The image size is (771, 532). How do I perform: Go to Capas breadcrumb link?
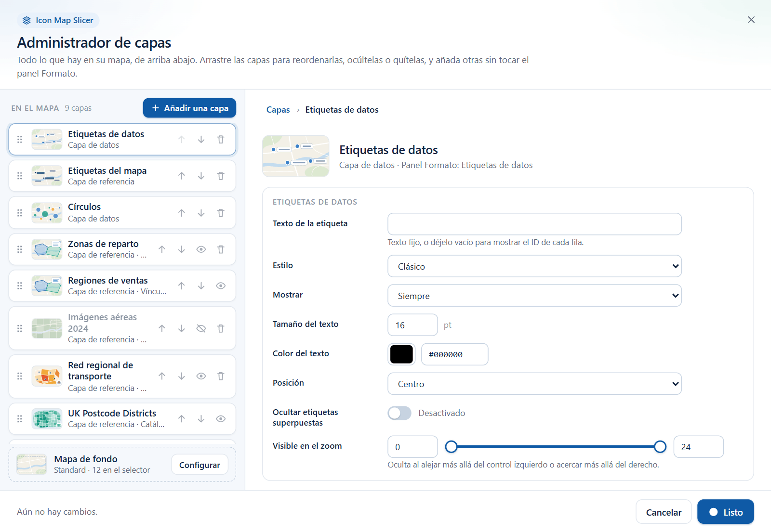tap(278, 110)
